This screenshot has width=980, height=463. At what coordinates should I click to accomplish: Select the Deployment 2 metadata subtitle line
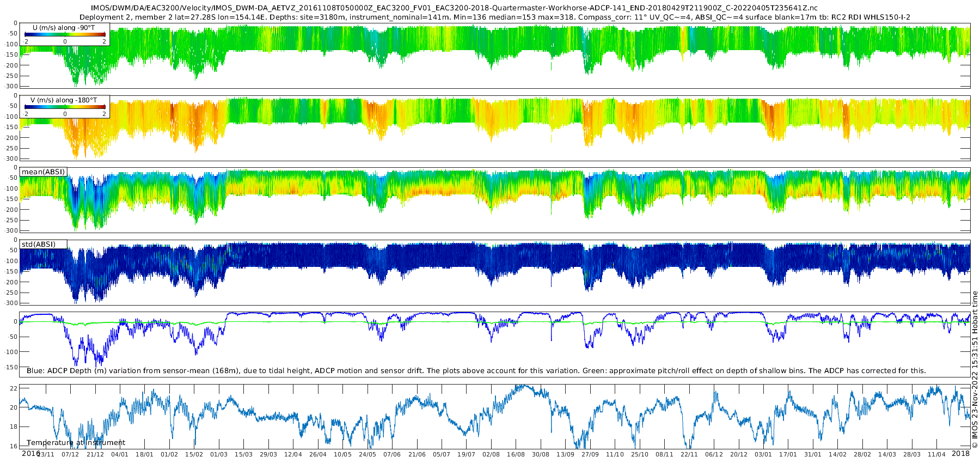495,17
